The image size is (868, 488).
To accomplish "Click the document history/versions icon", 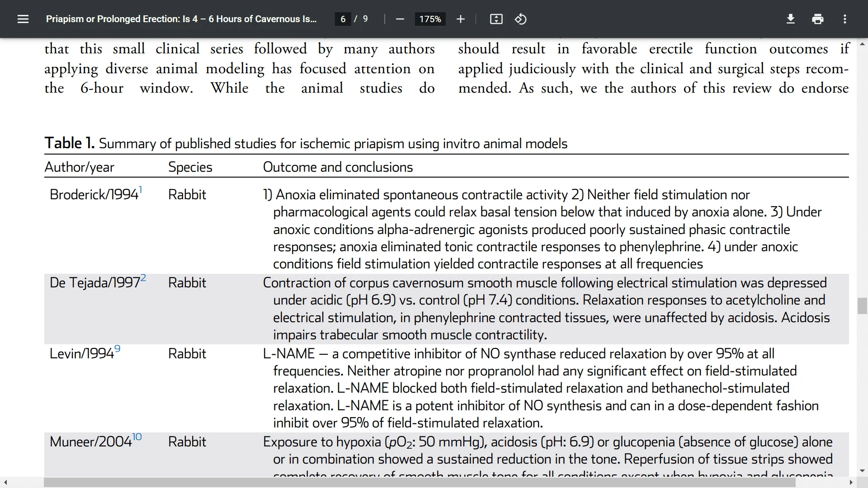I will tap(519, 19).
